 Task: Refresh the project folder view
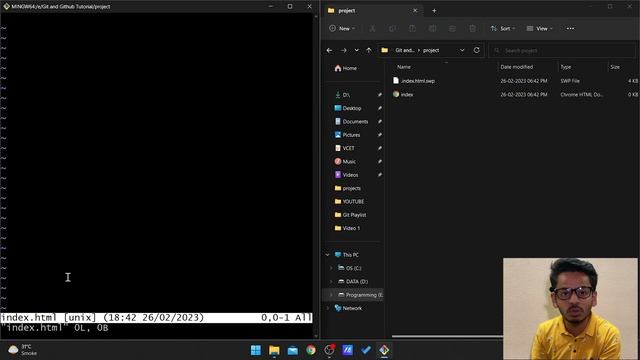tap(476, 50)
